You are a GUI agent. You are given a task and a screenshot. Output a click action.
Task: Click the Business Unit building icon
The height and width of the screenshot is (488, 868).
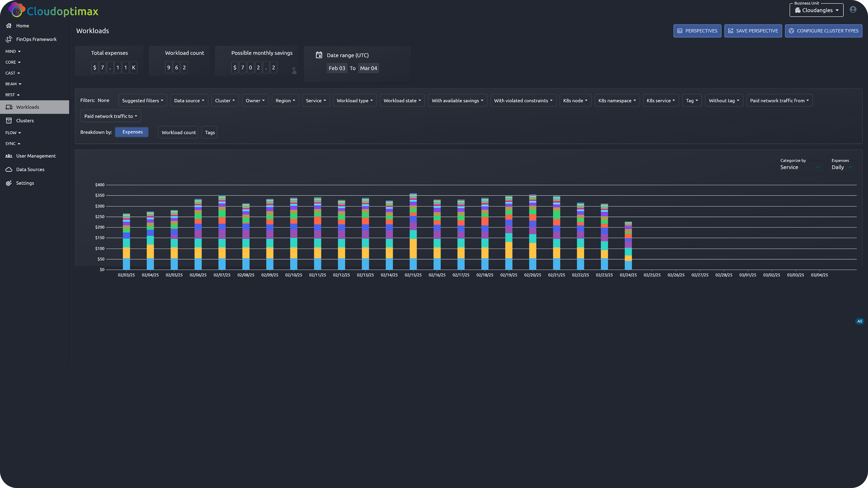click(x=798, y=10)
